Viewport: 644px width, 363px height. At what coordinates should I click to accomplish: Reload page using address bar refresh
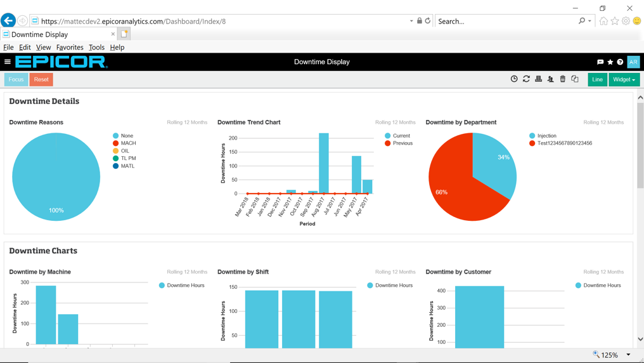point(428,20)
